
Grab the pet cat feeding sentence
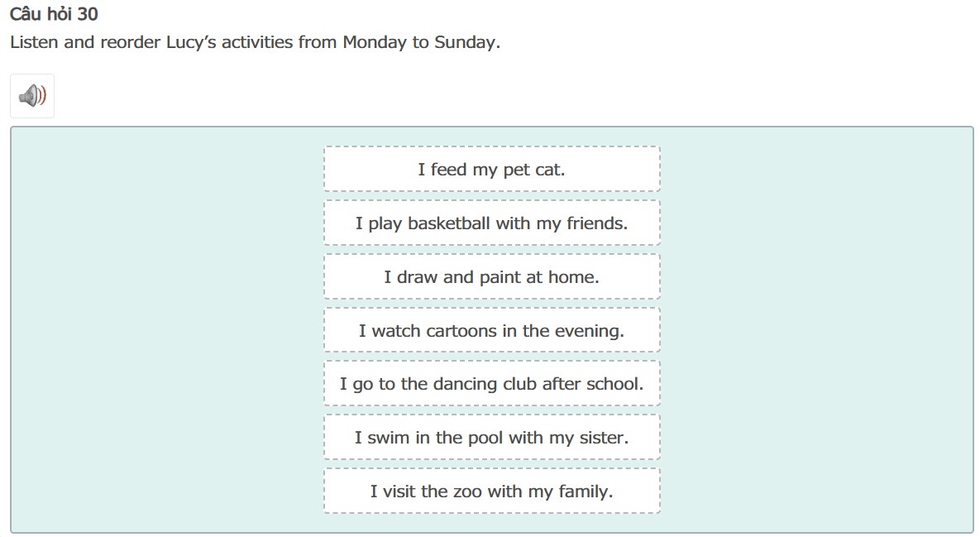[x=491, y=170]
